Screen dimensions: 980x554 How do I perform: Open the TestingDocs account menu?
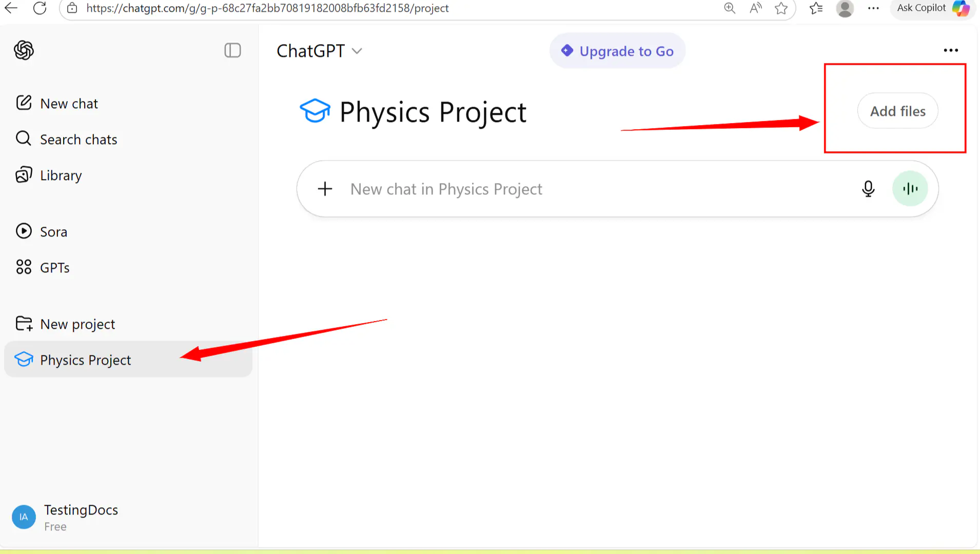[x=128, y=517]
